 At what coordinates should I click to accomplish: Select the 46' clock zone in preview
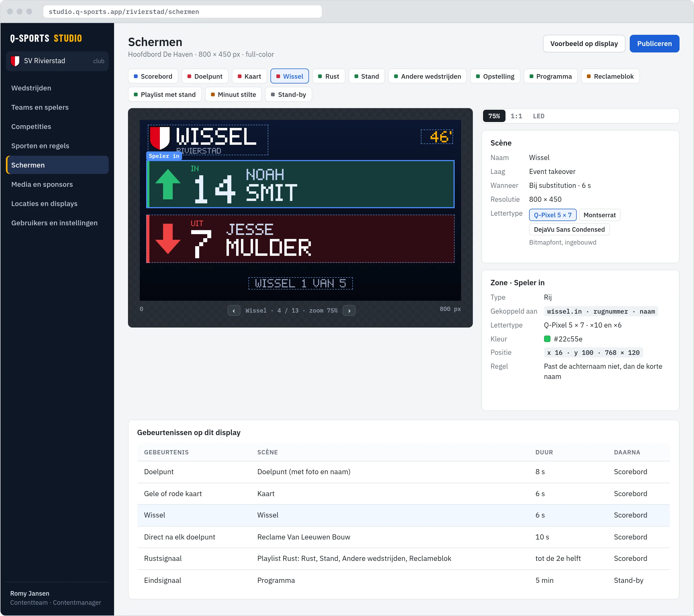(x=437, y=137)
